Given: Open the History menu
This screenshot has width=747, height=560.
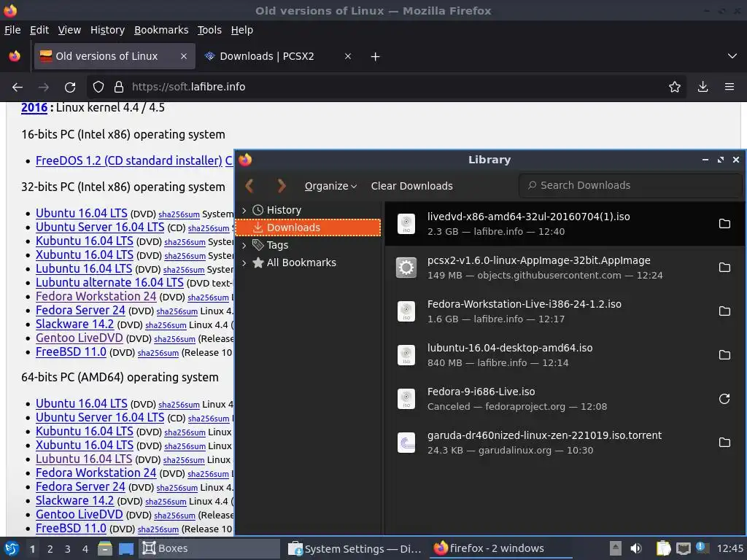Looking at the screenshot, I should pos(108,30).
